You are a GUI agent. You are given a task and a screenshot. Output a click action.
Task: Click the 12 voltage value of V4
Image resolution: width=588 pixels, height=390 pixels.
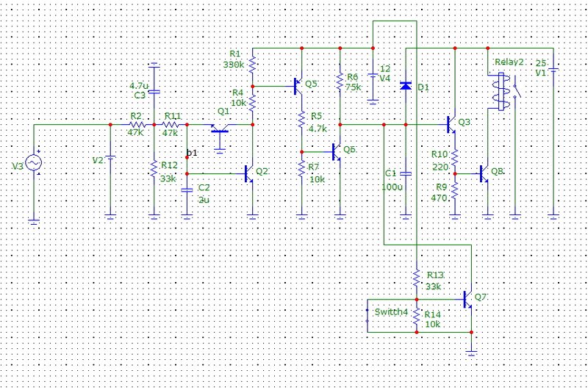point(385,69)
